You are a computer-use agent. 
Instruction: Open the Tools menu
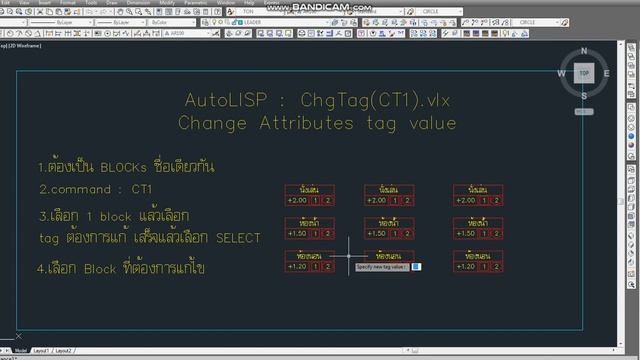pyautogui.click(x=91, y=2)
